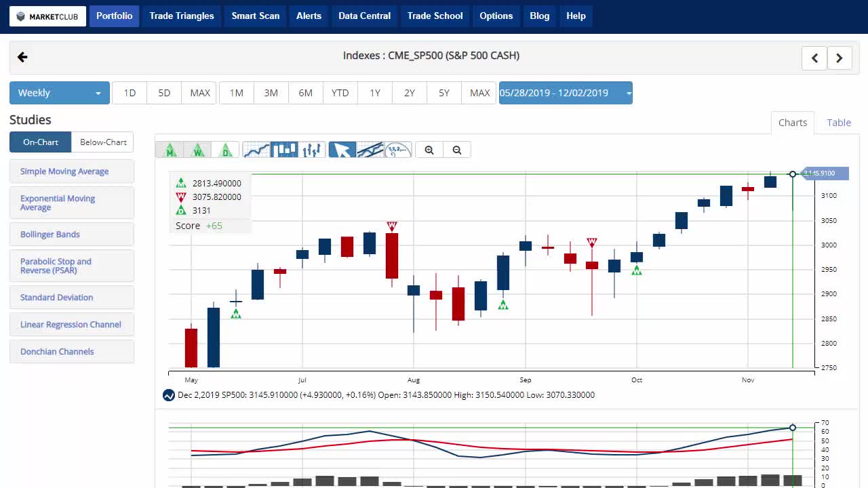Click the round SP500 series icon
868x488 pixels.
168,395
